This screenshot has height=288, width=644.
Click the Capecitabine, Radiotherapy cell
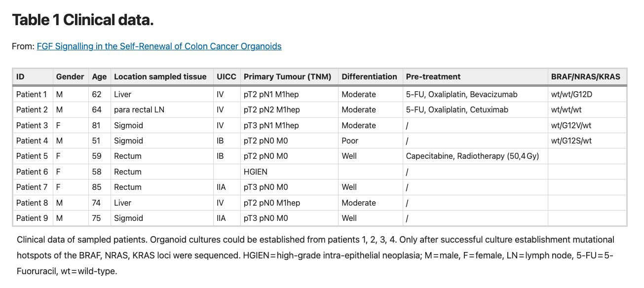point(472,156)
